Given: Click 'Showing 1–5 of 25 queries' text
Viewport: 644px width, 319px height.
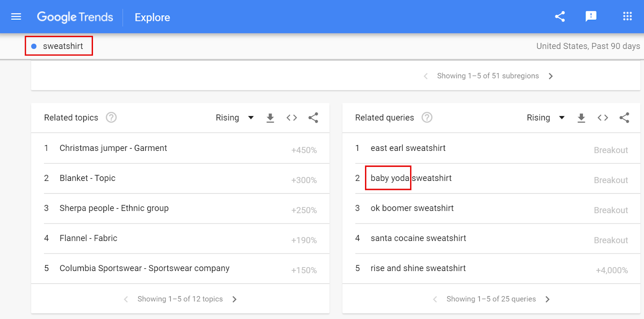Looking at the screenshot, I should pos(491,299).
